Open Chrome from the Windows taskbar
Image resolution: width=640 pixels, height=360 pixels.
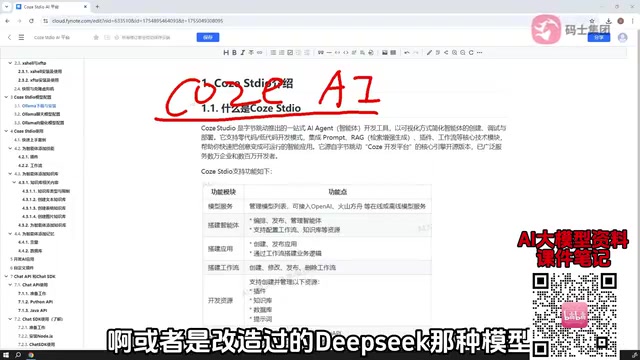pyautogui.click(x=31, y=355)
